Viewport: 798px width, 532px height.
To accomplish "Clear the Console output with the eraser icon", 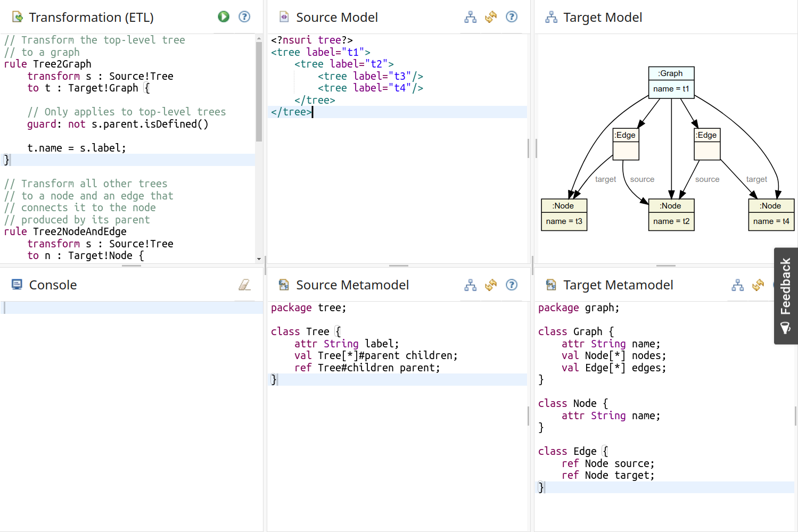I will (244, 285).
